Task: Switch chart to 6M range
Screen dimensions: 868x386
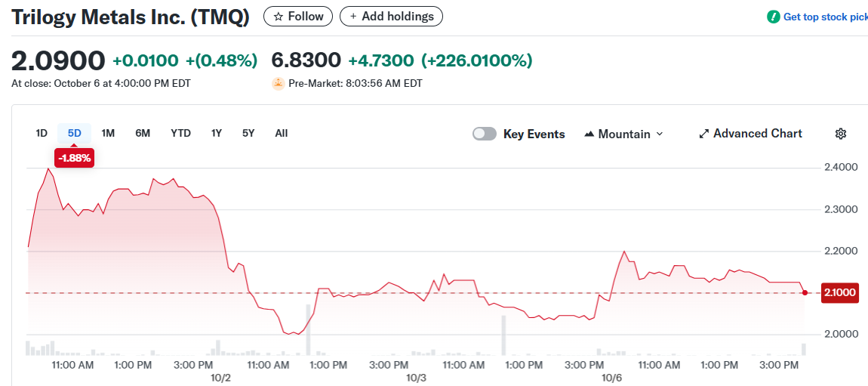Action: pyautogui.click(x=143, y=133)
